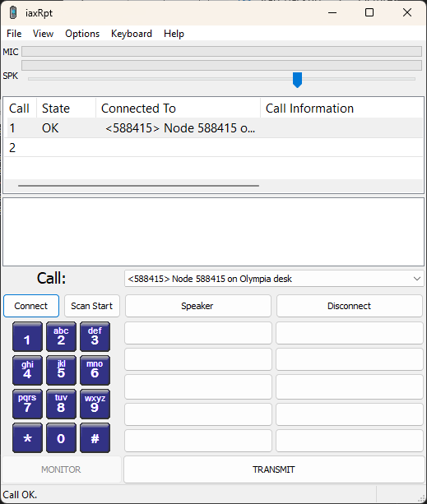Maximize the iaxRpt window

(369, 13)
